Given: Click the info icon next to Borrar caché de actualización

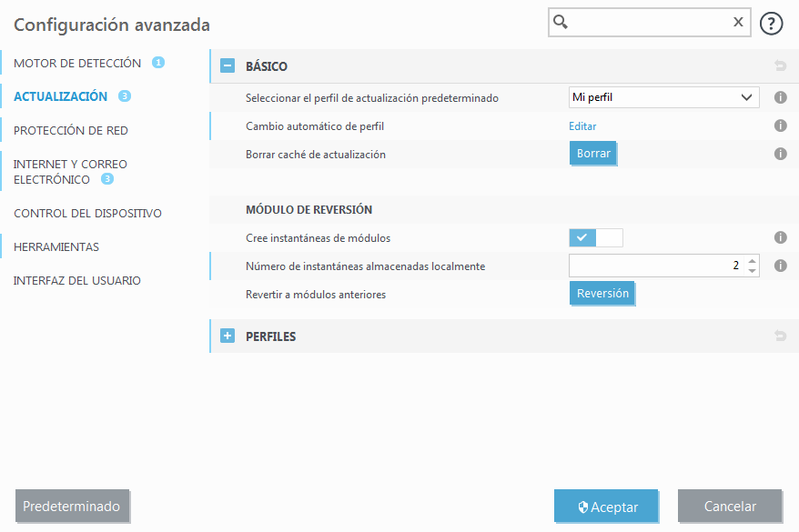Looking at the screenshot, I should click(780, 154).
